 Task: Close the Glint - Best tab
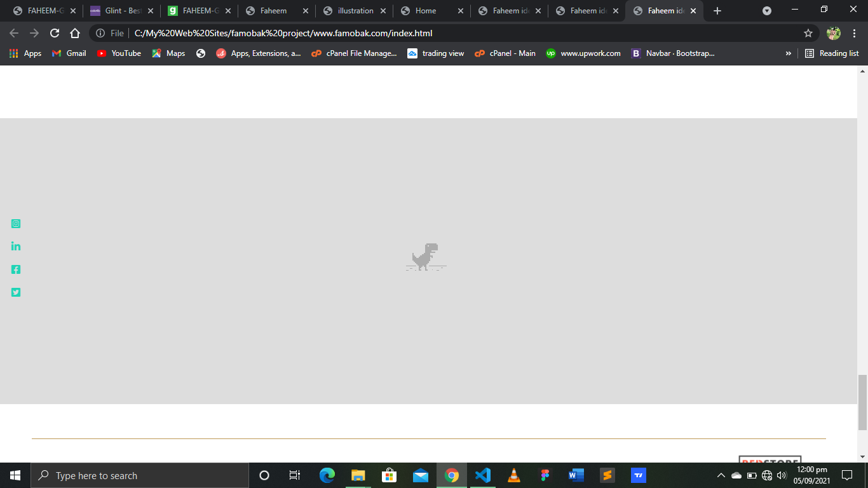[151, 11]
